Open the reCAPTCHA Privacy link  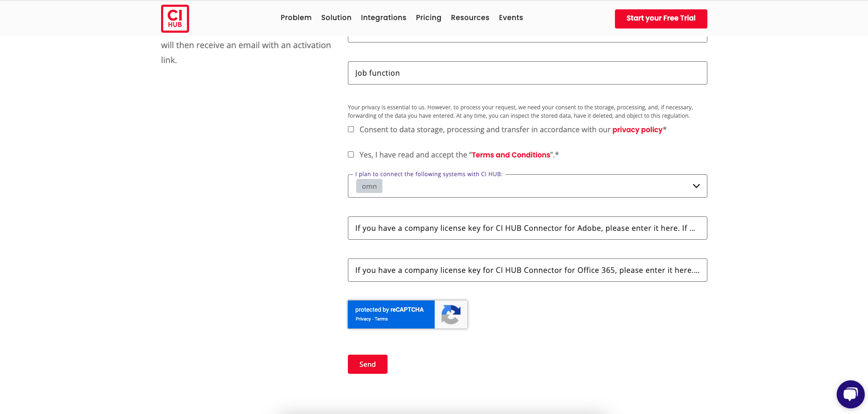363,319
